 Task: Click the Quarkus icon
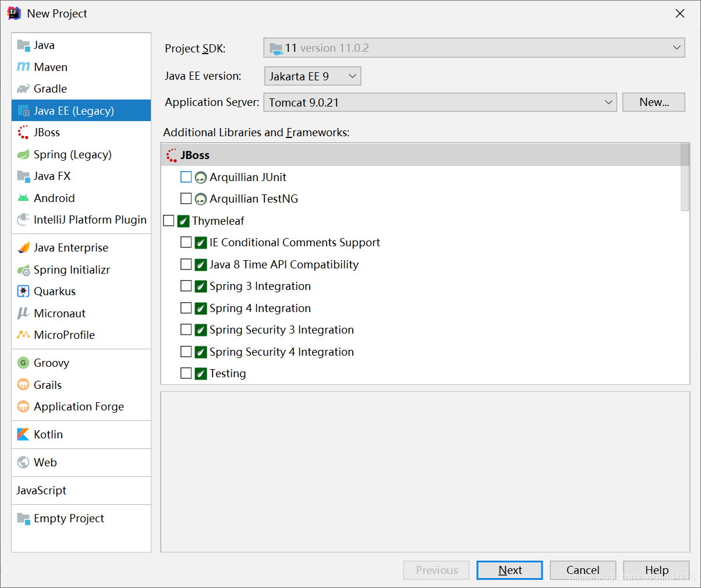23,292
